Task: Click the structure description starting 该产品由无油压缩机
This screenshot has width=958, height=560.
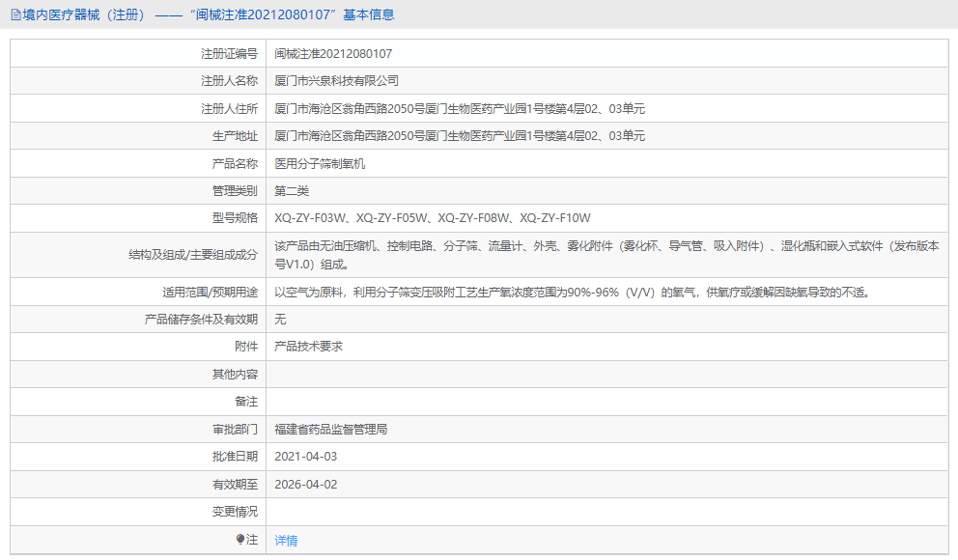Action: [x=606, y=255]
